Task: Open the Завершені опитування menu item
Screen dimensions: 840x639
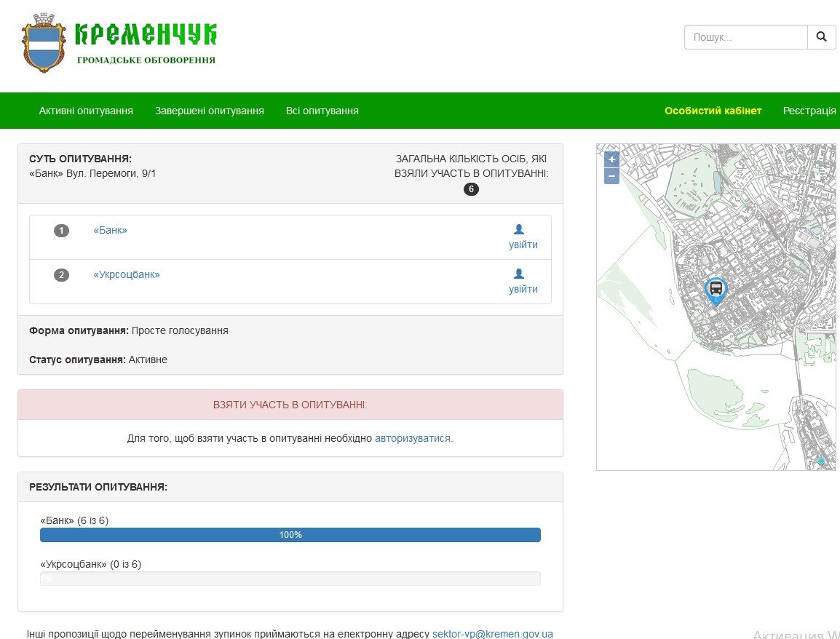Action: tap(209, 111)
